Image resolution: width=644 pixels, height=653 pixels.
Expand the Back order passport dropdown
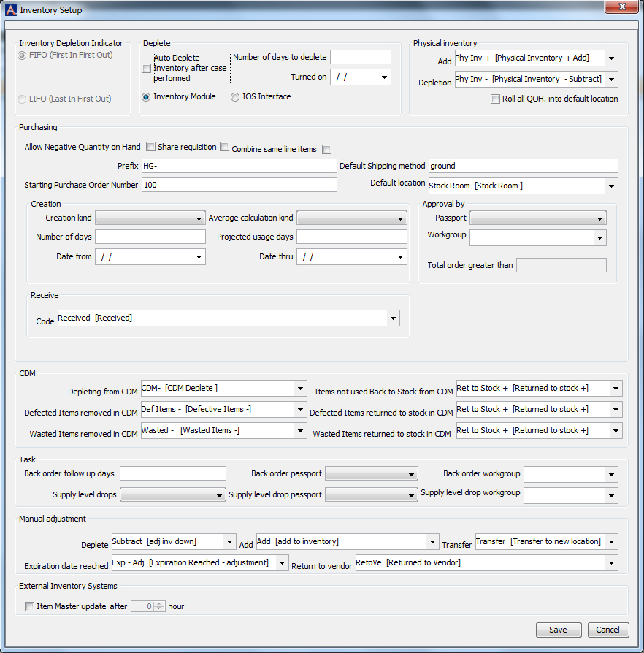click(x=412, y=473)
